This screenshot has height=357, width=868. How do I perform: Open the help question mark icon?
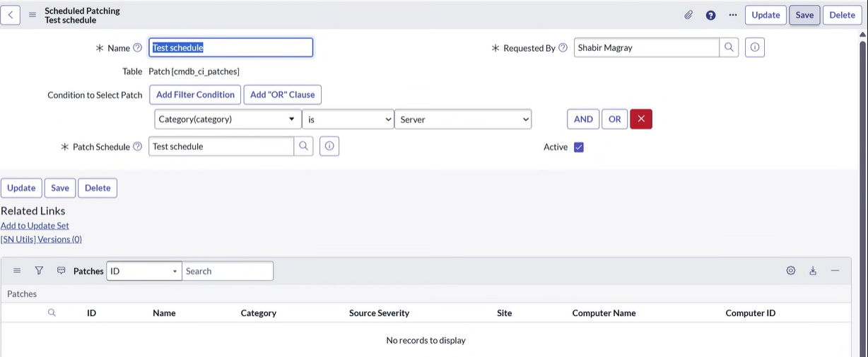pyautogui.click(x=711, y=15)
